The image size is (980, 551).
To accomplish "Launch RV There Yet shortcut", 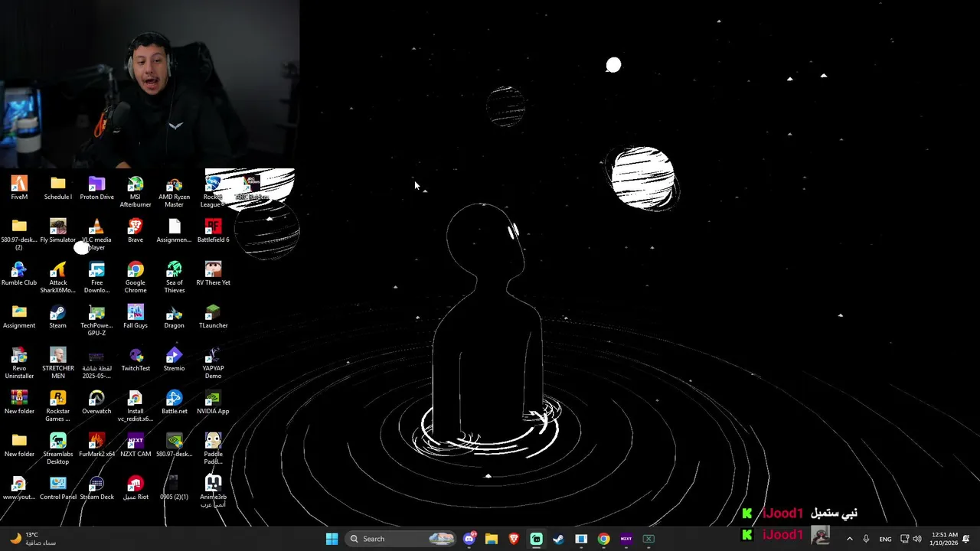I will (213, 273).
